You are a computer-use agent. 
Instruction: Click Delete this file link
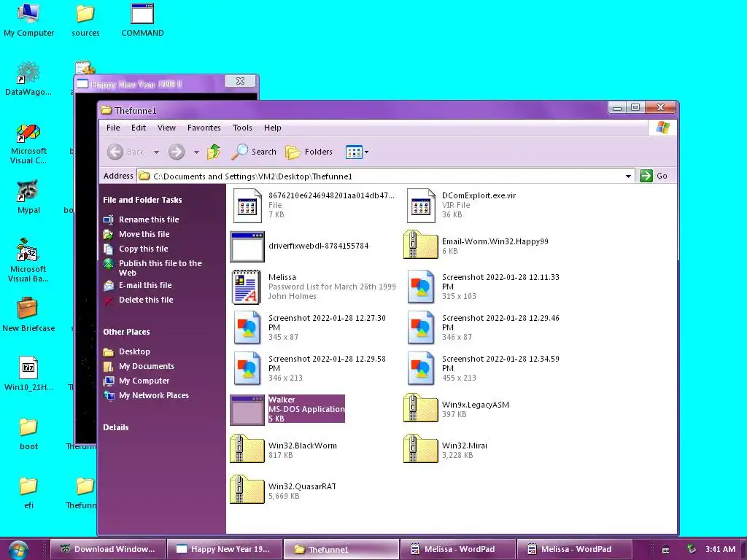(146, 300)
